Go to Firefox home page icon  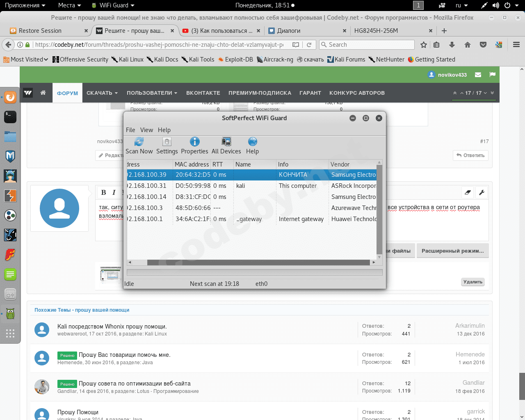pyautogui.click(x=468, y=45)
